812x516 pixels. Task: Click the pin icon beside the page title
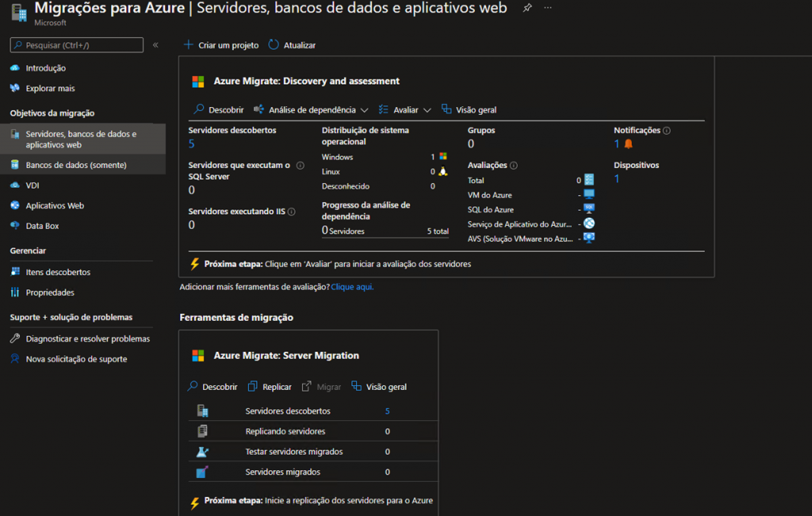[527, 8]
